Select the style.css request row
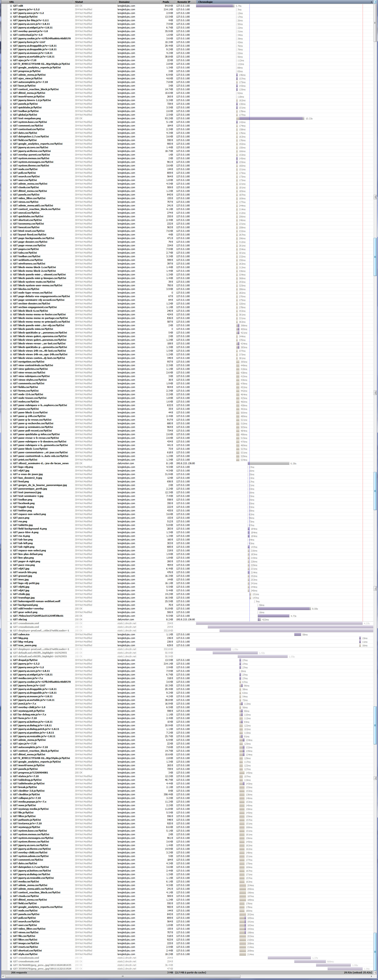 click(190, 954)
